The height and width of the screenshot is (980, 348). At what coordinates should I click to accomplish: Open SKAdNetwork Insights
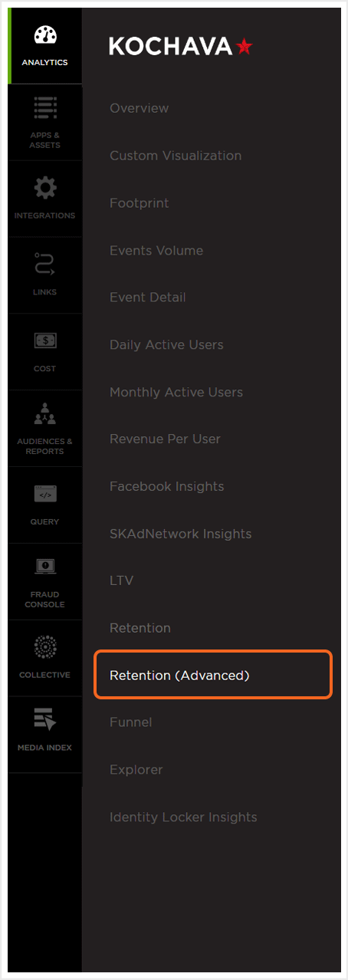point(181,534)
